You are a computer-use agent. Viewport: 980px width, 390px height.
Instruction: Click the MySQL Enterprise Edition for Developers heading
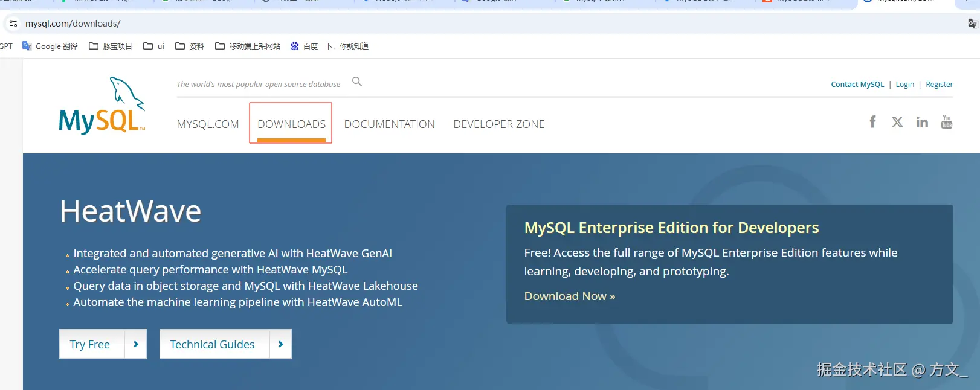[671, 228]
